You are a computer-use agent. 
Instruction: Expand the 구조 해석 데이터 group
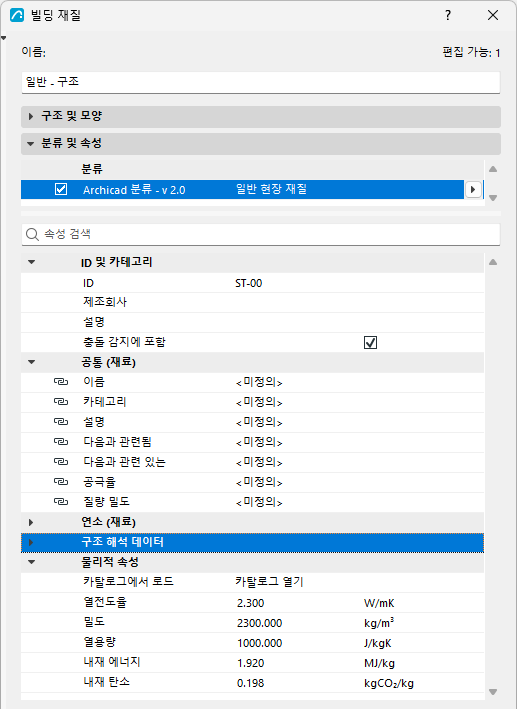[31, 543]
